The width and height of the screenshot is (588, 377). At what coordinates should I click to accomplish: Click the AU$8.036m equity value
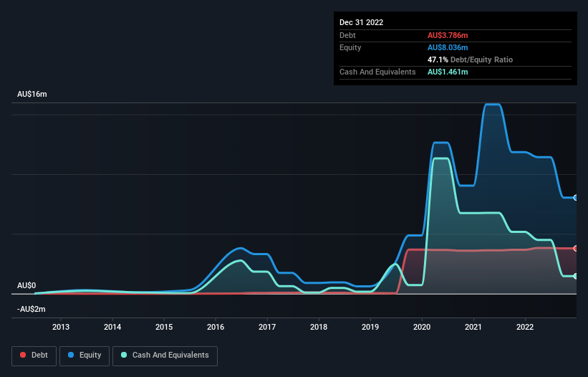click(x=448, y=47)
